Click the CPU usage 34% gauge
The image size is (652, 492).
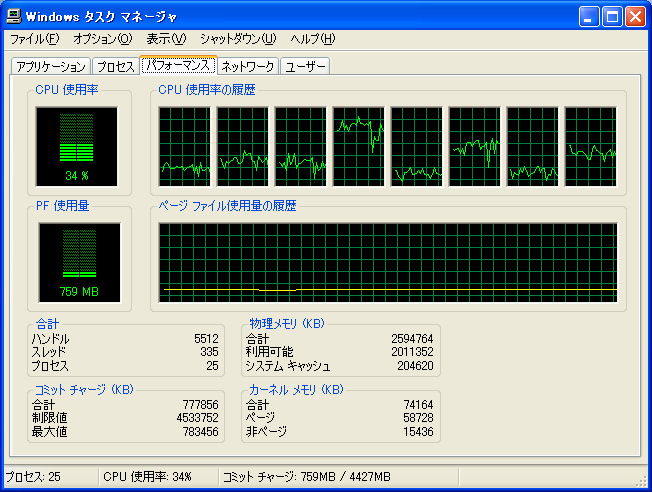[77, 146]
